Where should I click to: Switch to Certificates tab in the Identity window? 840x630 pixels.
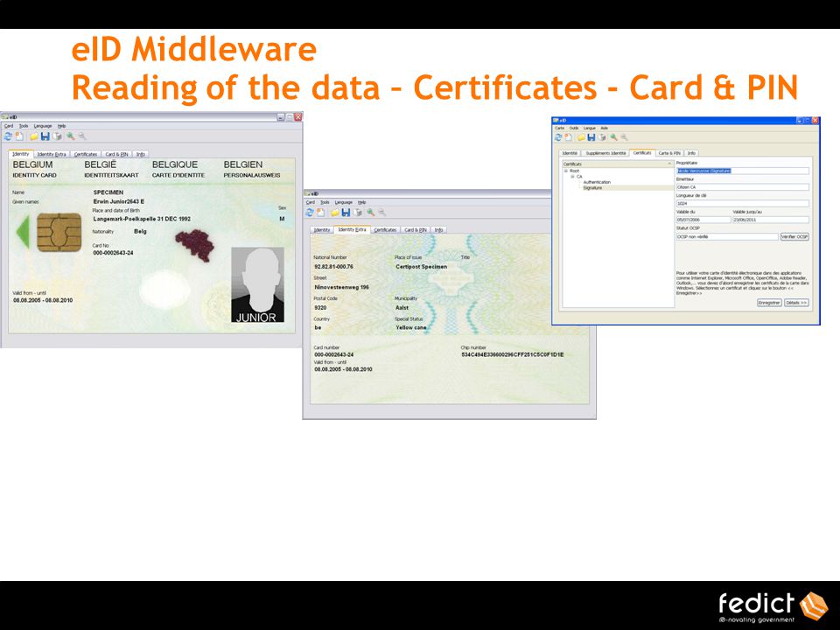(86, 154)
